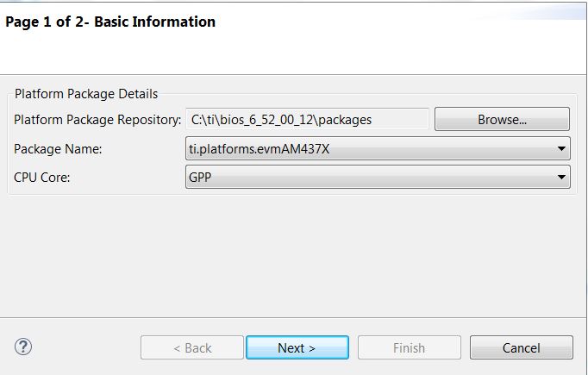The width and height of the screenshot is (588, 375).
Task: Click the Browse... button
Action: [502, 120]
